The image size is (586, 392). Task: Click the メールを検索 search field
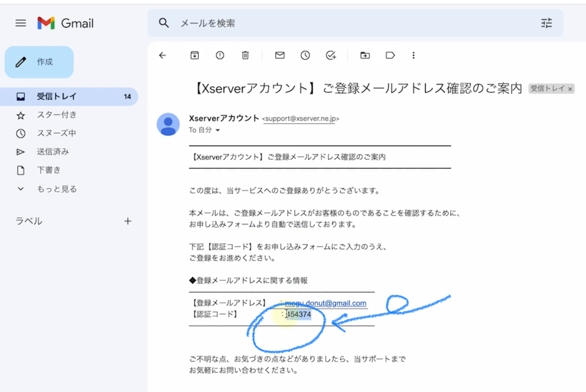350,23
